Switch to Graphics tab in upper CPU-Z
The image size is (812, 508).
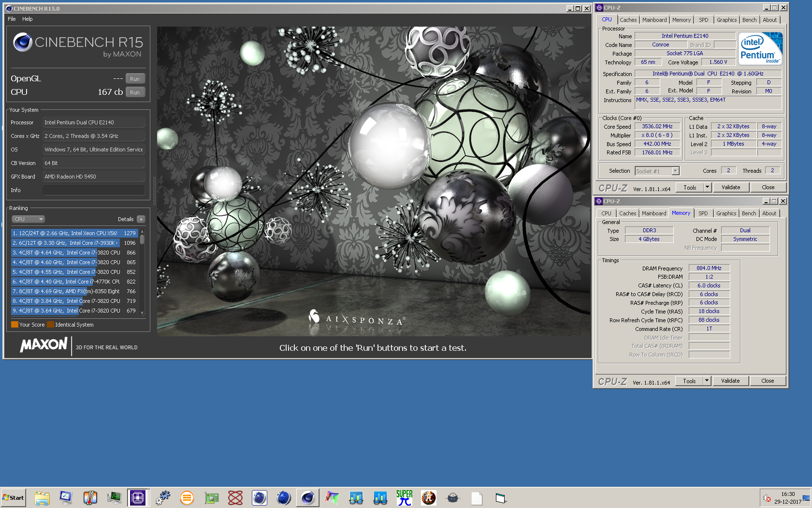coord(727,20)
